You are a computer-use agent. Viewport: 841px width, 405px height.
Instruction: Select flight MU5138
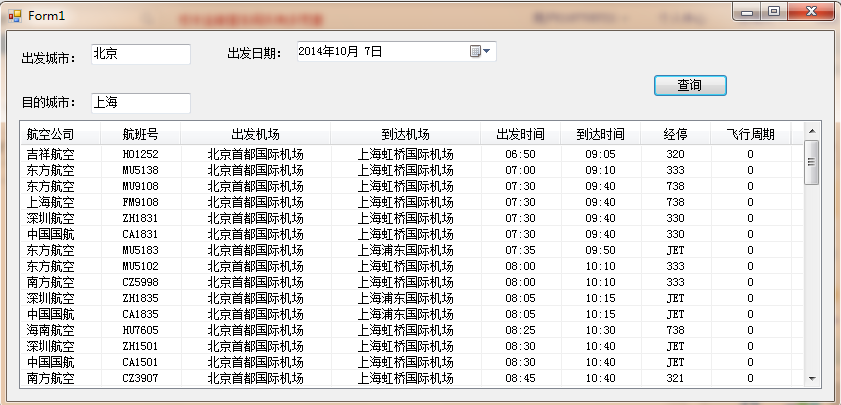141,171
